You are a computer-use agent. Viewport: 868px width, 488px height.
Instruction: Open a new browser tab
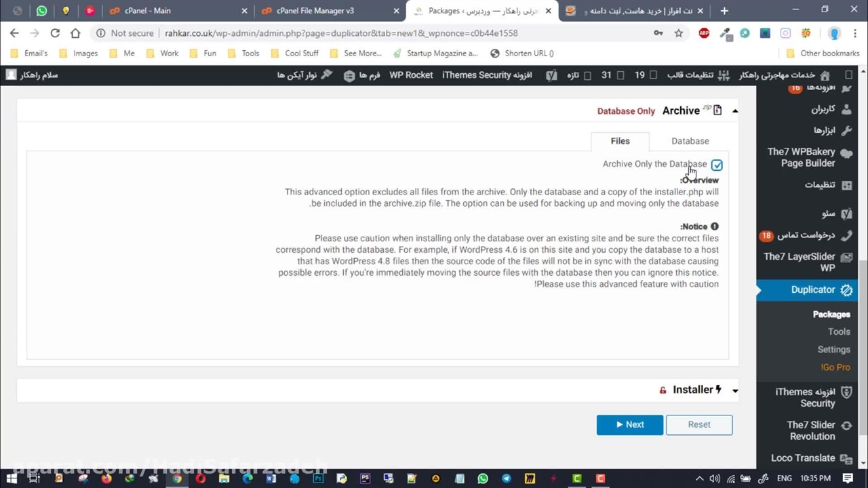[724, 11]
